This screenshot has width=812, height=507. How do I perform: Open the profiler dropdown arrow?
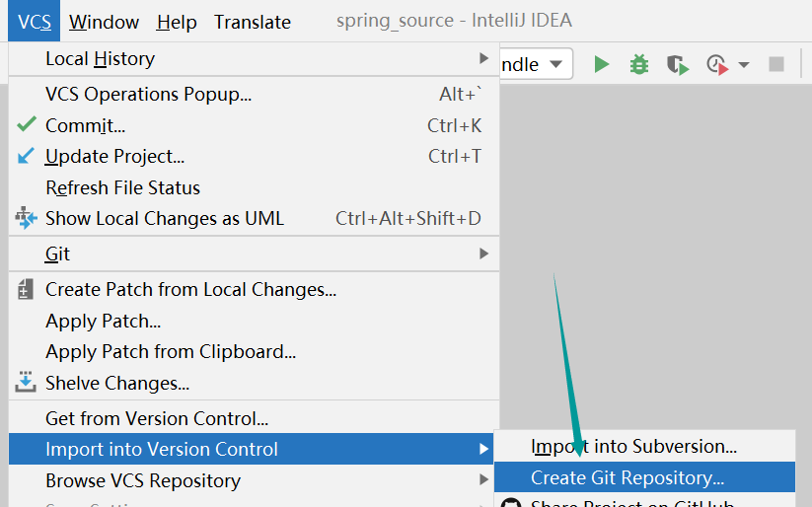click(744, 65)
